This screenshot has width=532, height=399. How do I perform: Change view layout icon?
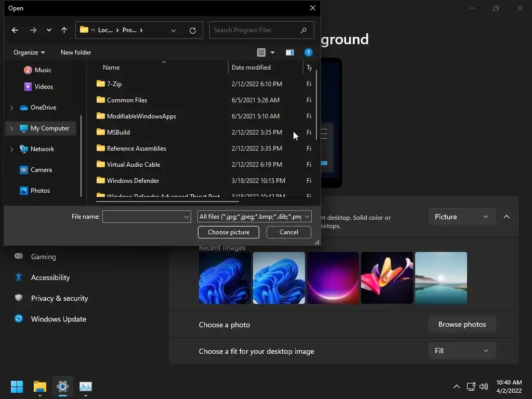(x=261, y=52)
